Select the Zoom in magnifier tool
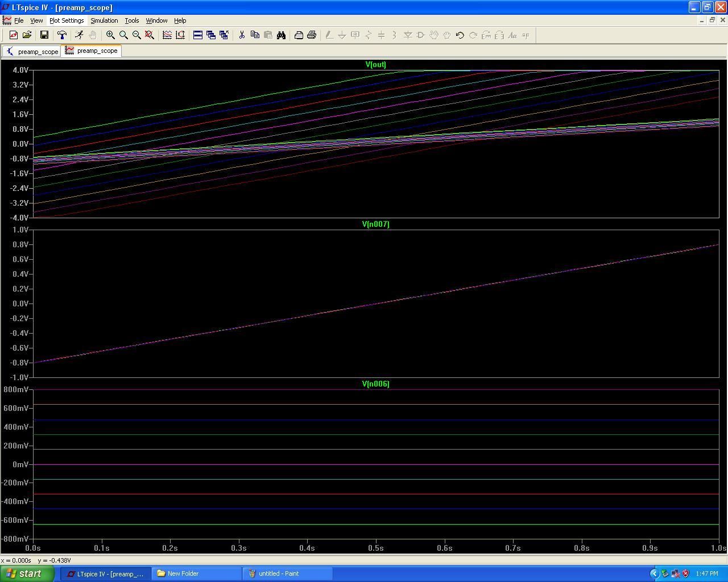The image size is (728, 582). [110, 35]
